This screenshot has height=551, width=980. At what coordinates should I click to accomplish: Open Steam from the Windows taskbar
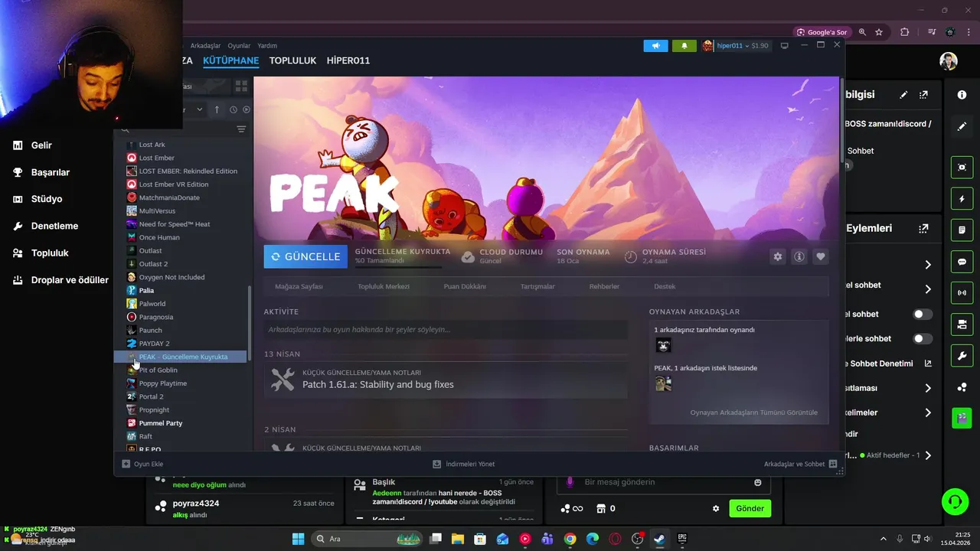click(x=659, y=539)
